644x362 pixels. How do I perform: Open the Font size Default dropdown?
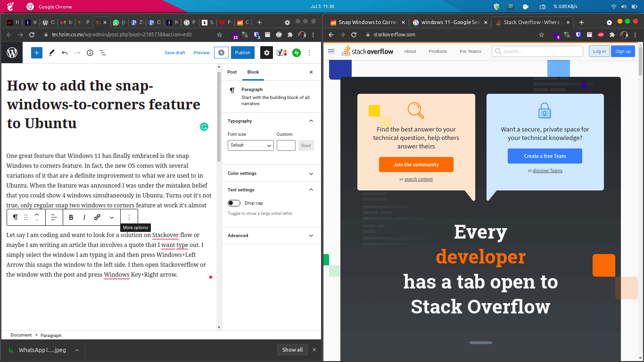point(250,145)
